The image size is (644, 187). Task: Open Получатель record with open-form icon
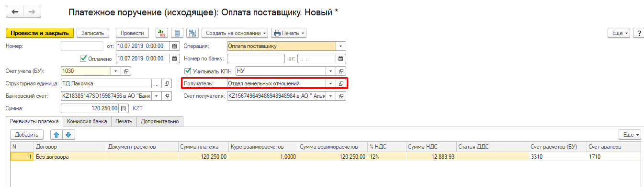(x=341, y=83)
